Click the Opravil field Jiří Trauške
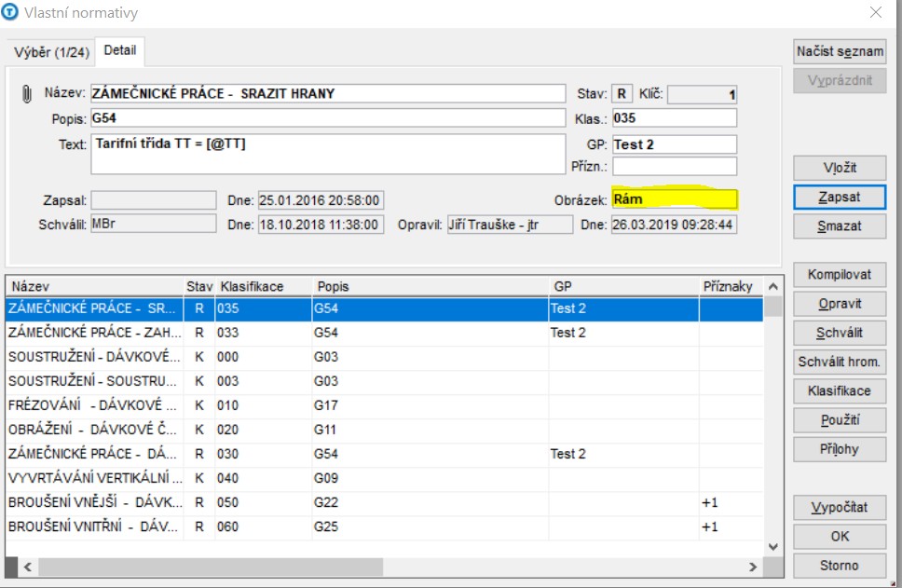The width and height of the screenshot is (902, 588). coord(510,225)
